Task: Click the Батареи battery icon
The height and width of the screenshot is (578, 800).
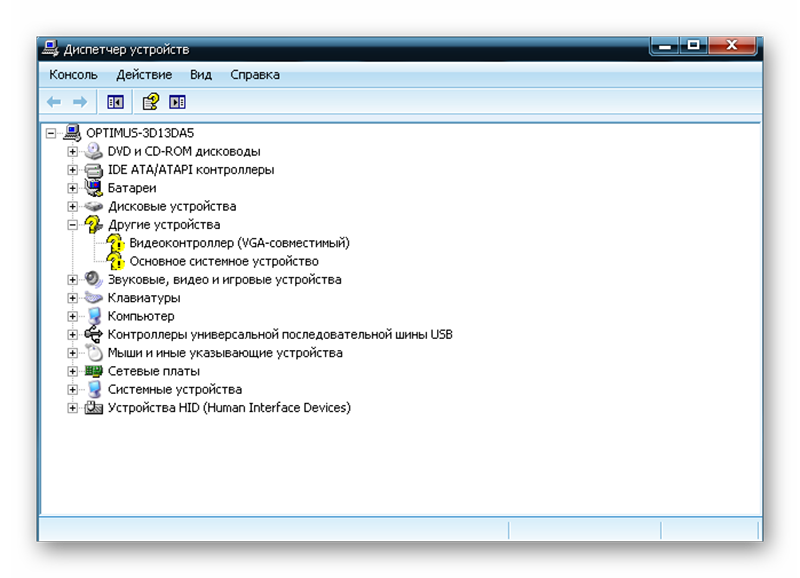Action: (x=94, y=188)
